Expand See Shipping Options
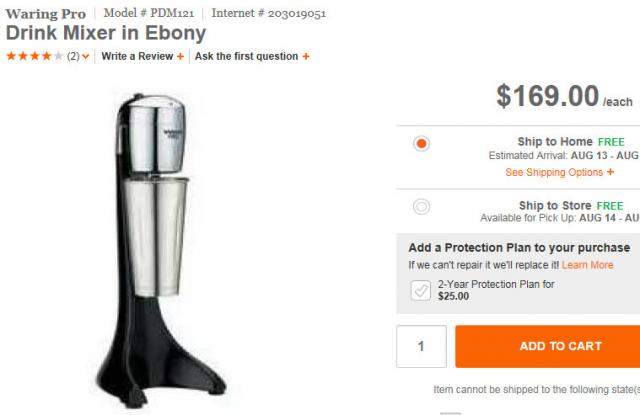Image resolution: width=640 pixels, height=415 pixels. click(x=554, y=172)
